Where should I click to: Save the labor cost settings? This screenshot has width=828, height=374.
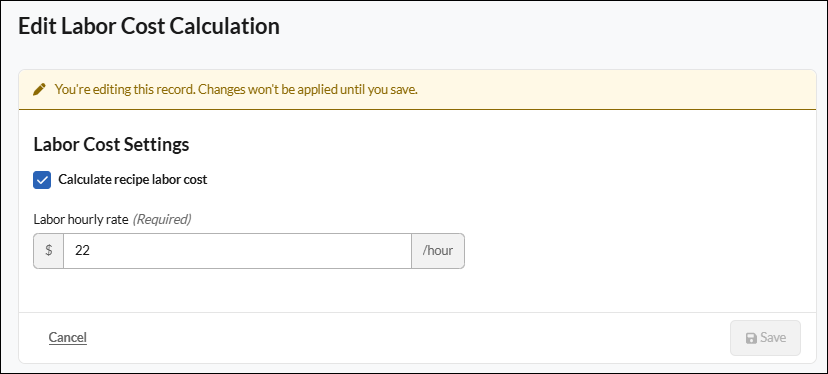click(765, 338)
